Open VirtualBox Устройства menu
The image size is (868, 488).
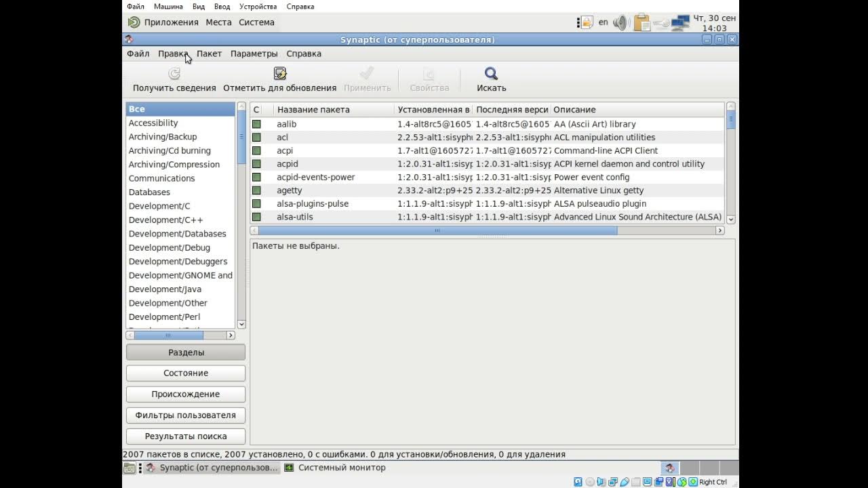(x=258, y=6)
